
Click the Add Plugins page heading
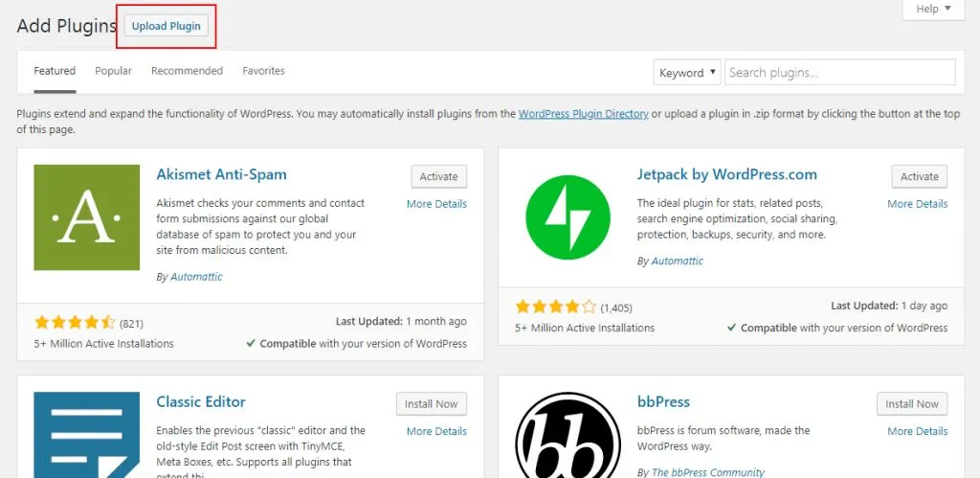coord(67,26)
